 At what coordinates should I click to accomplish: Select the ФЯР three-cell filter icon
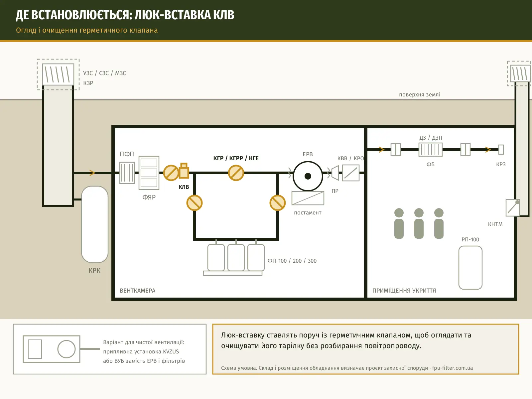149,173
